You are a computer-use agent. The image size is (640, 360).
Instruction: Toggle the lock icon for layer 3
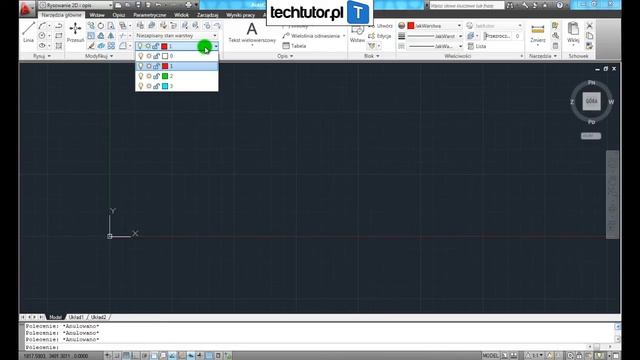pos(156,86)
